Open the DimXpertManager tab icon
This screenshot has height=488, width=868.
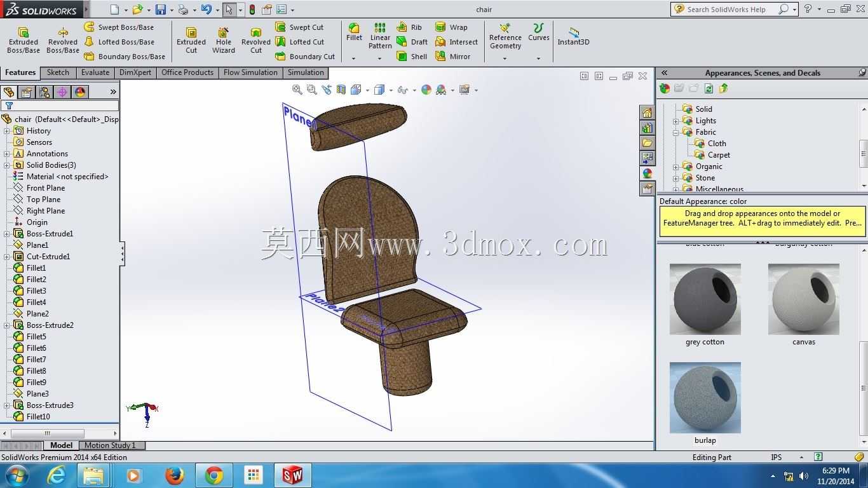click(x=62, y=92)
